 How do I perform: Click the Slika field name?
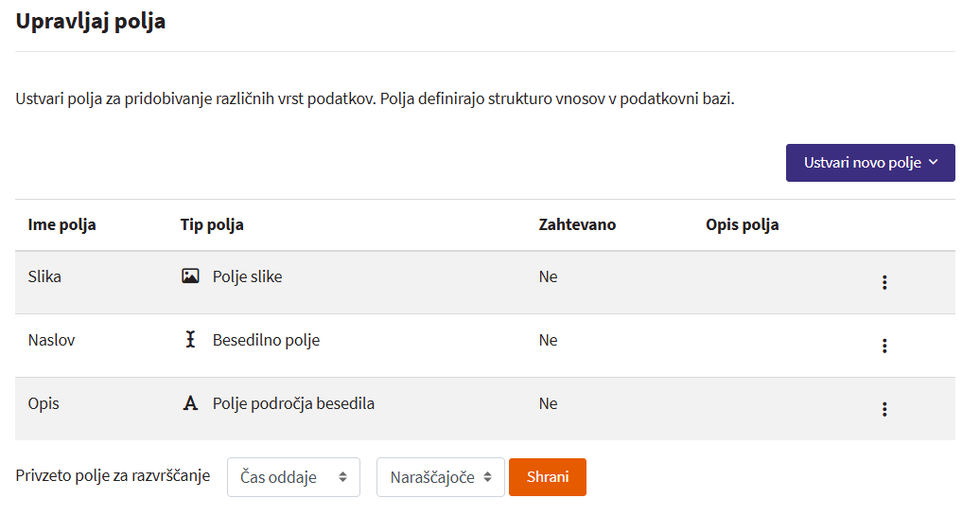45,276
